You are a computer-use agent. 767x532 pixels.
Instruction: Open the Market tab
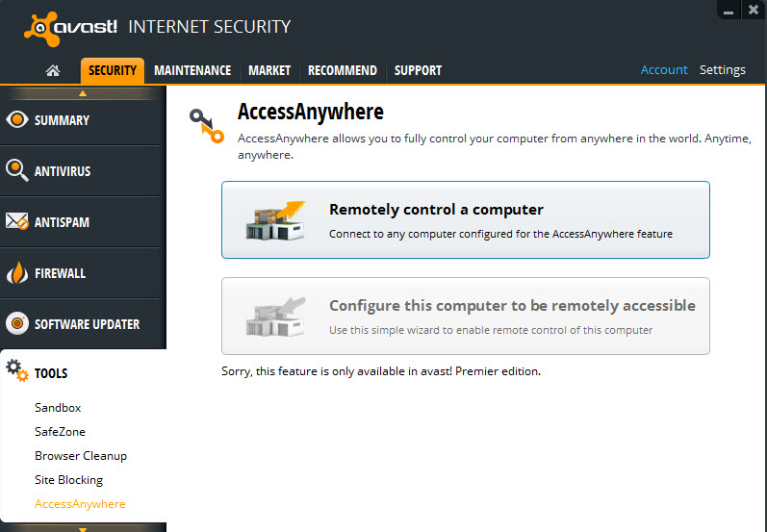[269, 70]
